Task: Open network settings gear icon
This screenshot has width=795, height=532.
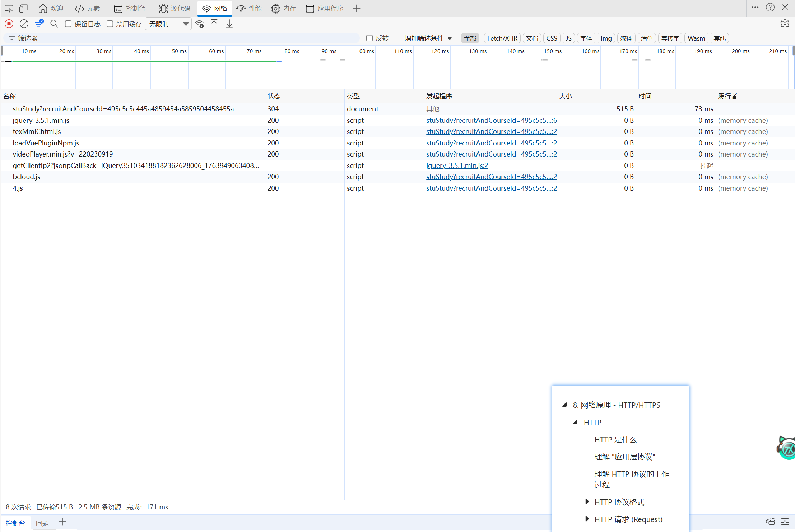Action: click(785, 24)
